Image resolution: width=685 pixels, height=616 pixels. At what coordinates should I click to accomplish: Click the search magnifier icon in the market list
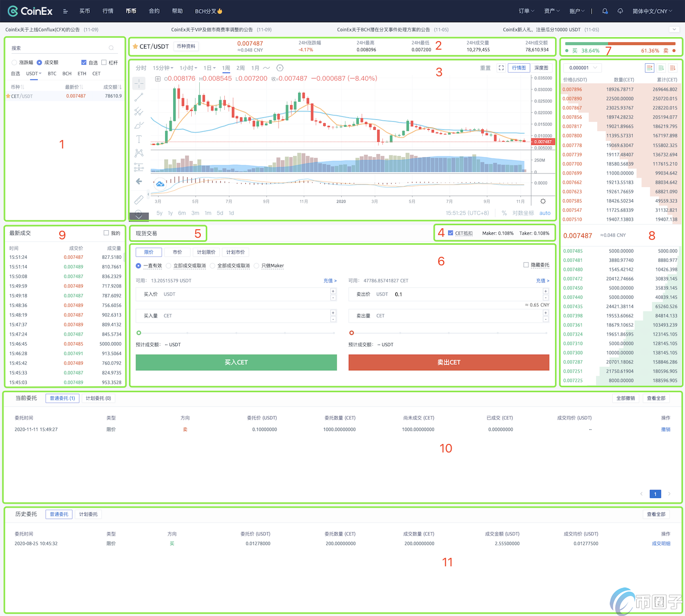tap(111, 48)
